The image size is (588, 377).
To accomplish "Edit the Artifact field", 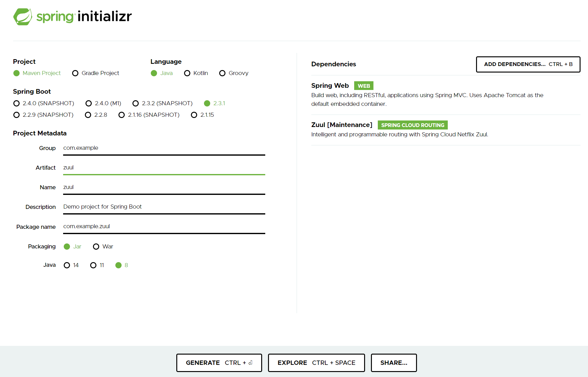I will click(x=164, y=168).
